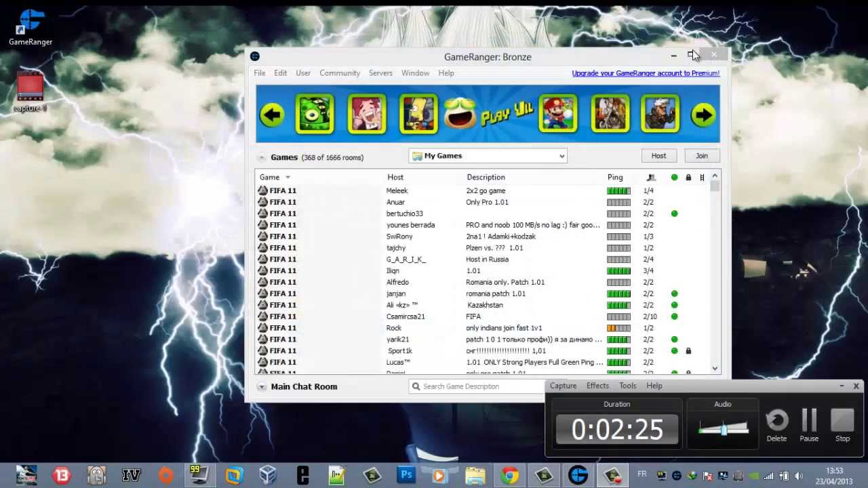Click the volume icon in system tray
Screen dimensions: 868x488
tap(798, 476)
